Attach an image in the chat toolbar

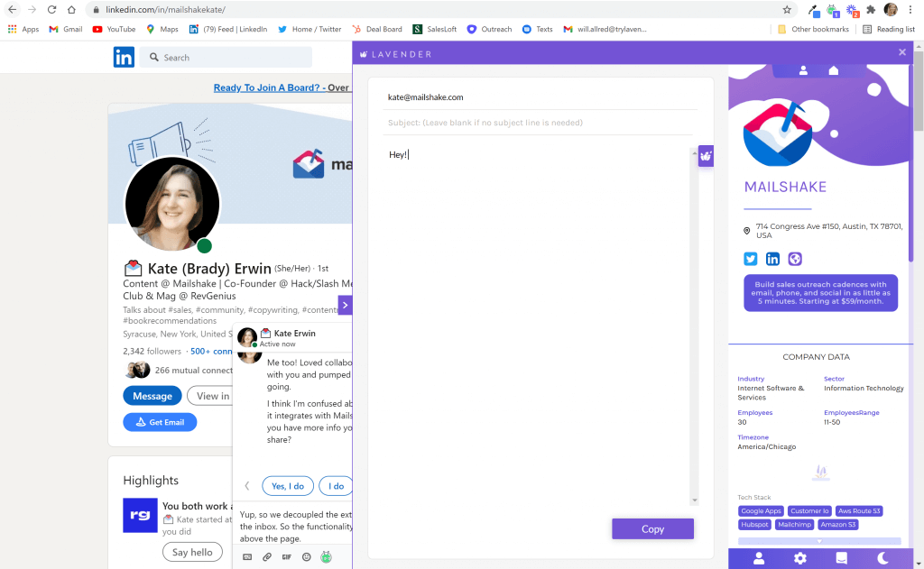point(247,556)
